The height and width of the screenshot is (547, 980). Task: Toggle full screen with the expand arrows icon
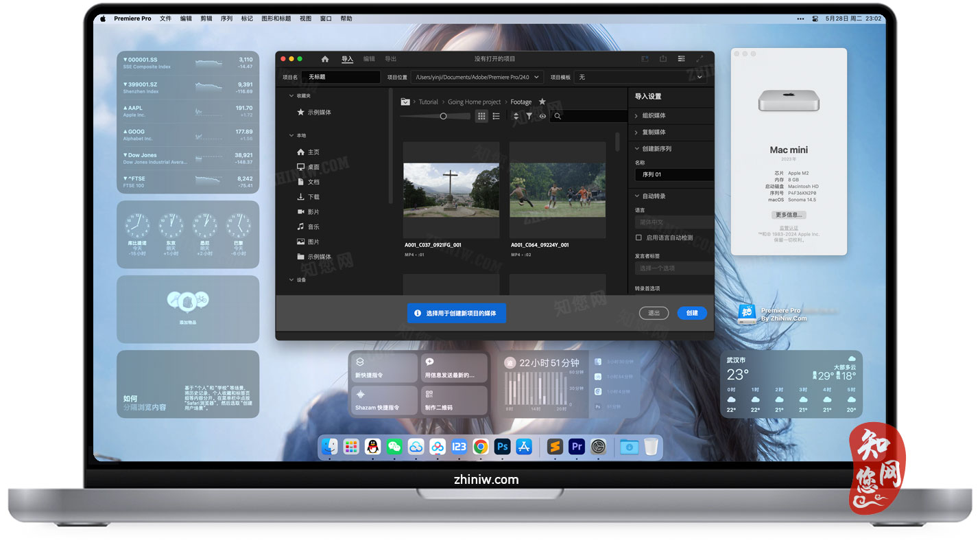(700, 59)
